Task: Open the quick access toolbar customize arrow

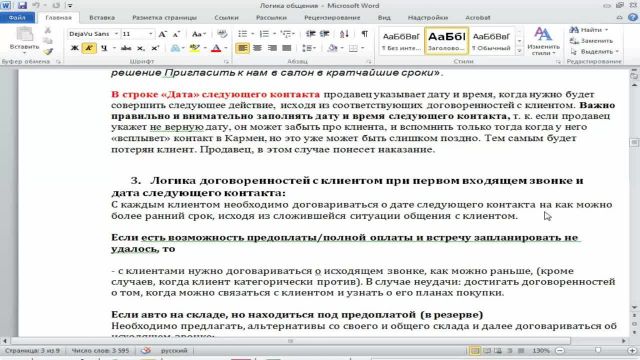Action: click(70, 6)
